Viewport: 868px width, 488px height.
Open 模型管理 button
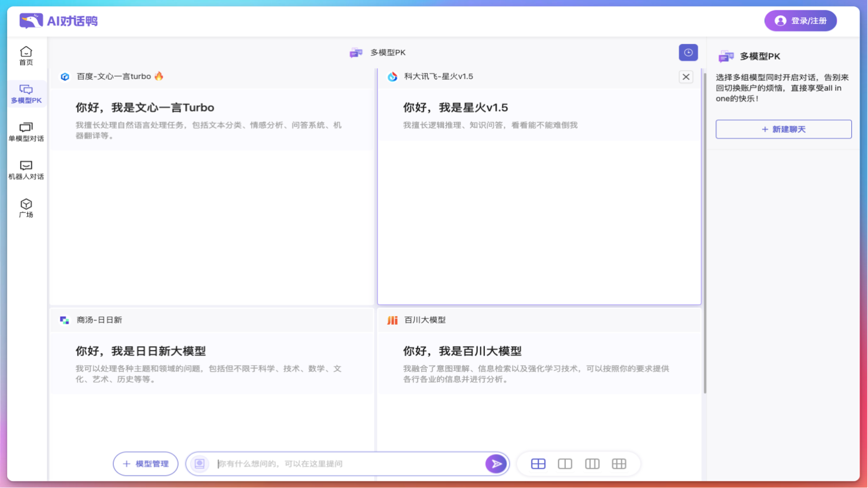click(x=145, y=464)
